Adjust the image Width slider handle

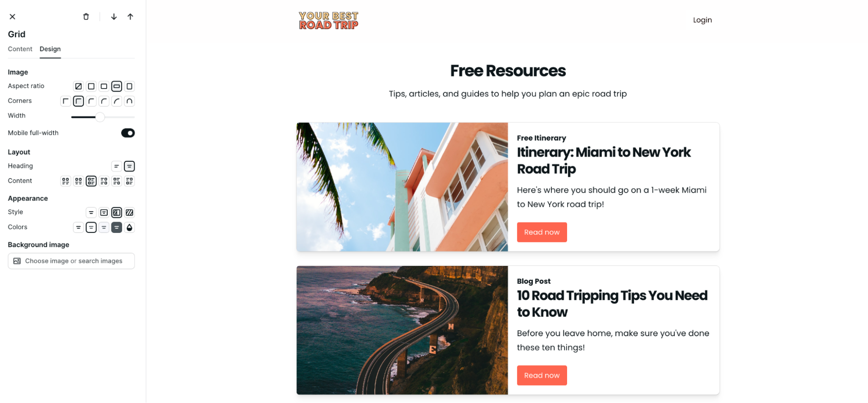click(100, 117)
